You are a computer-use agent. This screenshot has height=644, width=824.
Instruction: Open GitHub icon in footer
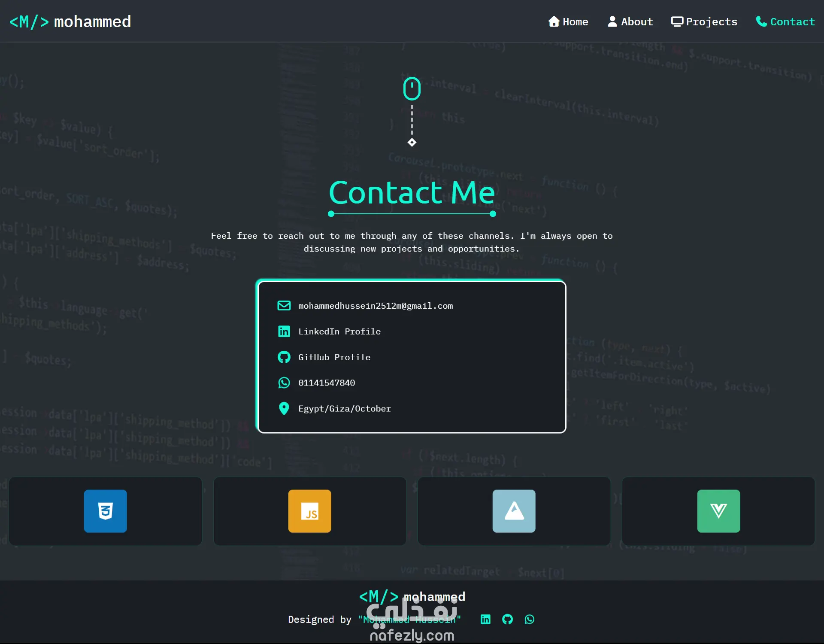pyautogui.click(x=507, y=619)
